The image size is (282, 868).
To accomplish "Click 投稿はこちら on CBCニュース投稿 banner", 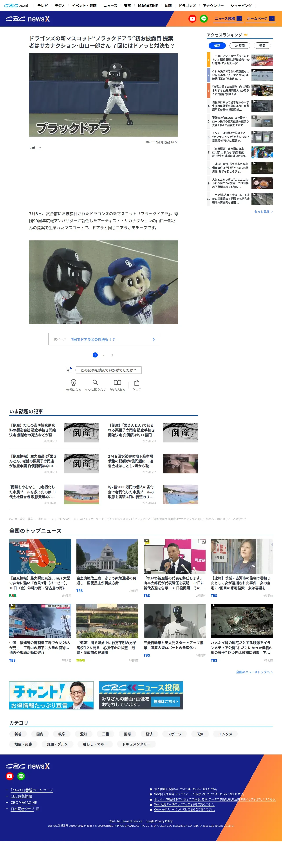I will (166, 701).
